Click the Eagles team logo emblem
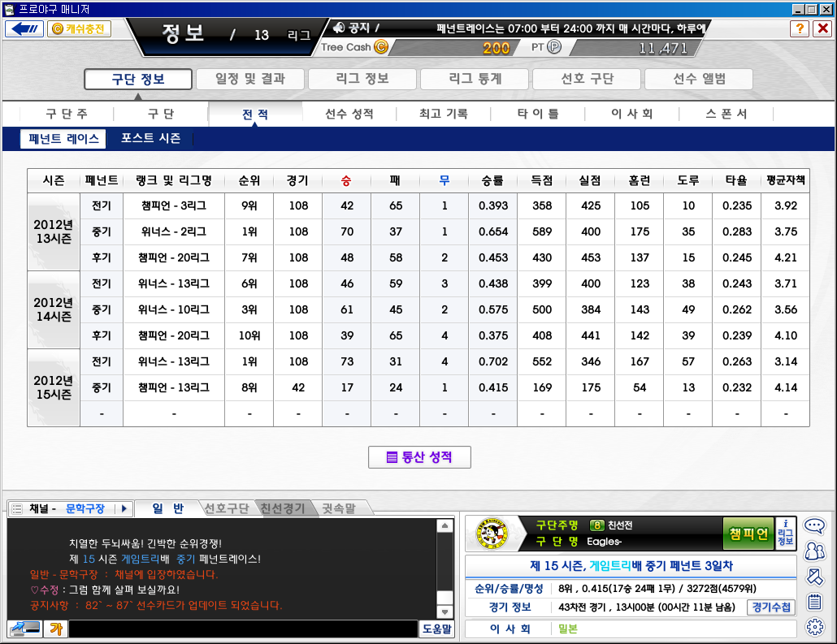This screenshot has width=837, height=644. tap(491, 534)
